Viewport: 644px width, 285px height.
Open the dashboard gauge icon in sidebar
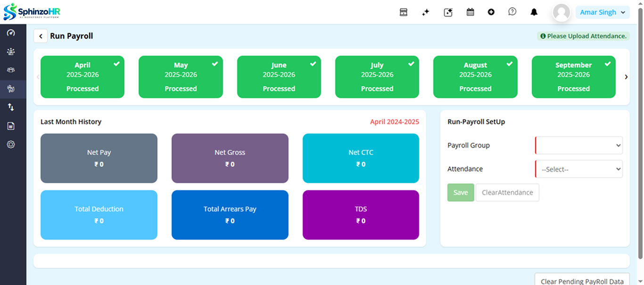tap(11, 33)
